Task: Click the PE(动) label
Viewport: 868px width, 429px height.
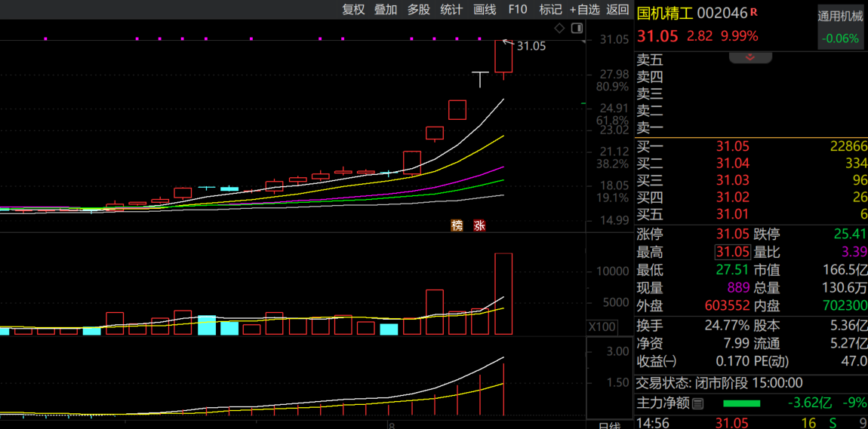Action: (771, 362)
